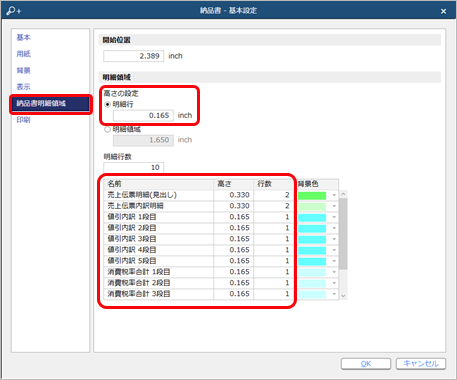Image resolution: width=457 pixels, height=380 pixels.
Task: Open color dropdown for 消費税率合計 3段目
Action: (x=334, y=294)
